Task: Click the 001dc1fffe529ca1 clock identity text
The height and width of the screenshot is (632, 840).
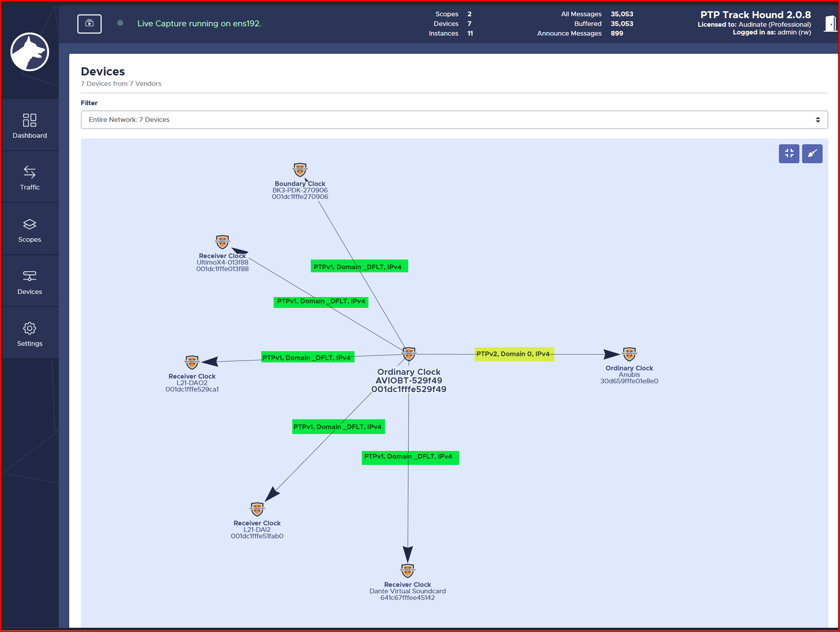Action: [x=192, y=389]
